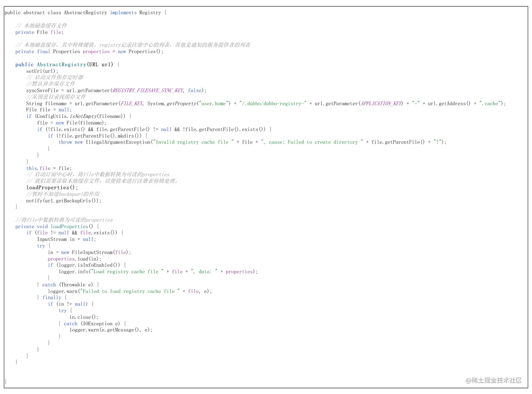Click the line 'properties.load(in);'

75,259
